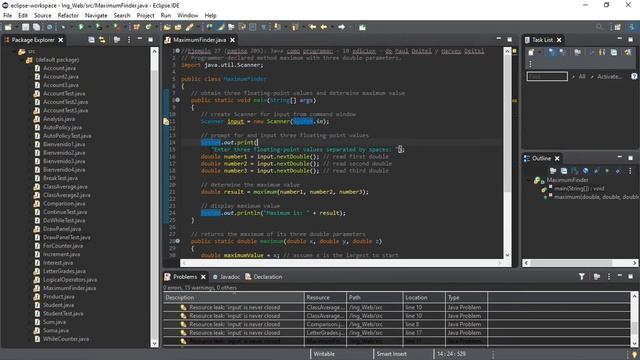Click the Description column header
The height and width of the screenshot is (360, 640).
click(x=233, y=298)
